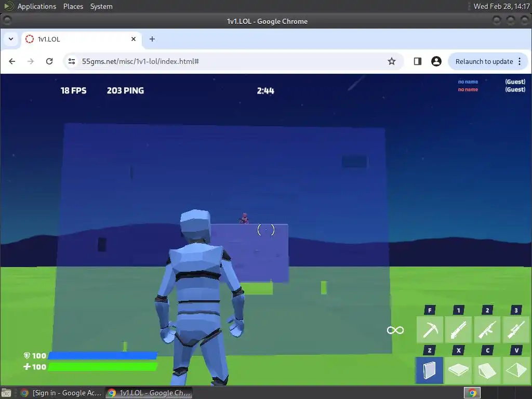Select the shotgun in slot 1
This screenshot has width=532, height=399.
[x=458, y=329]
